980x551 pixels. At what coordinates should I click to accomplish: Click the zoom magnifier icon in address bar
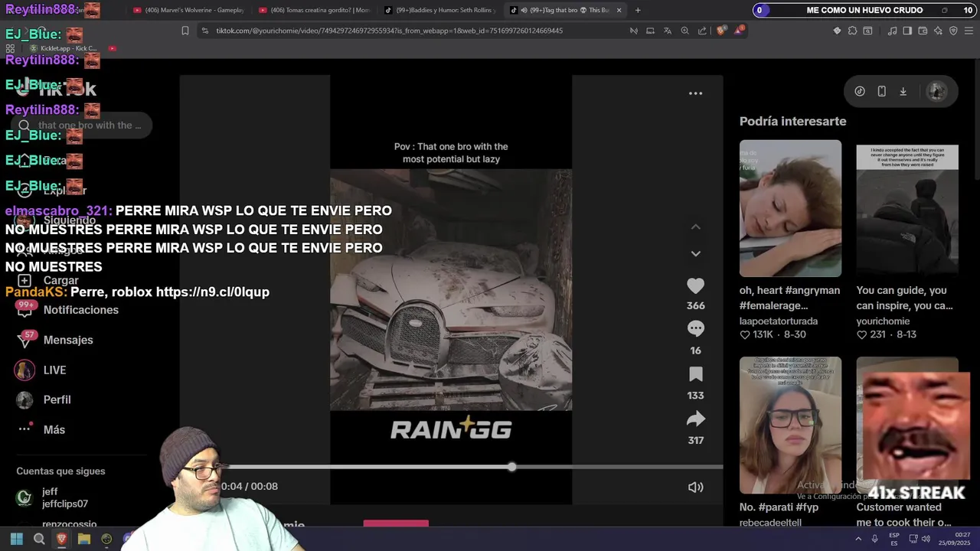tap(684, 31)
